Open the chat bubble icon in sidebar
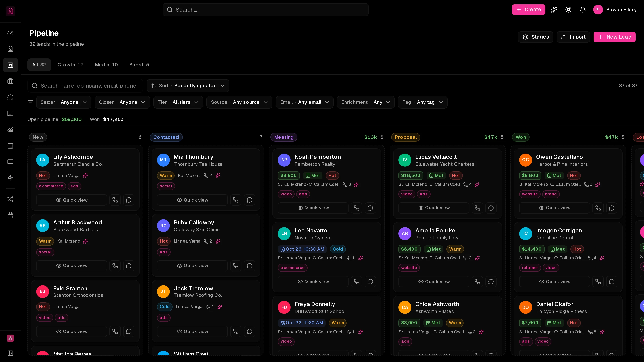644x362 pixels. tap(10, 97)
